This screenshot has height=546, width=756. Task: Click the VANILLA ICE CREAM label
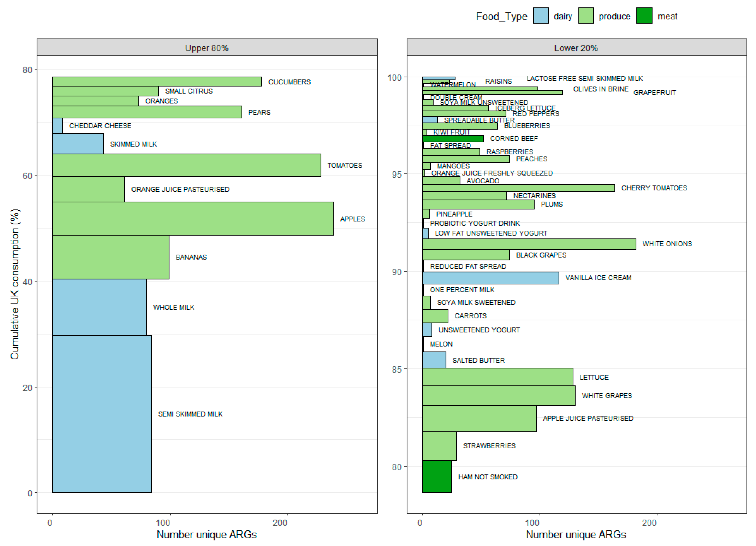pyautogui.click(x=598, y=278)
